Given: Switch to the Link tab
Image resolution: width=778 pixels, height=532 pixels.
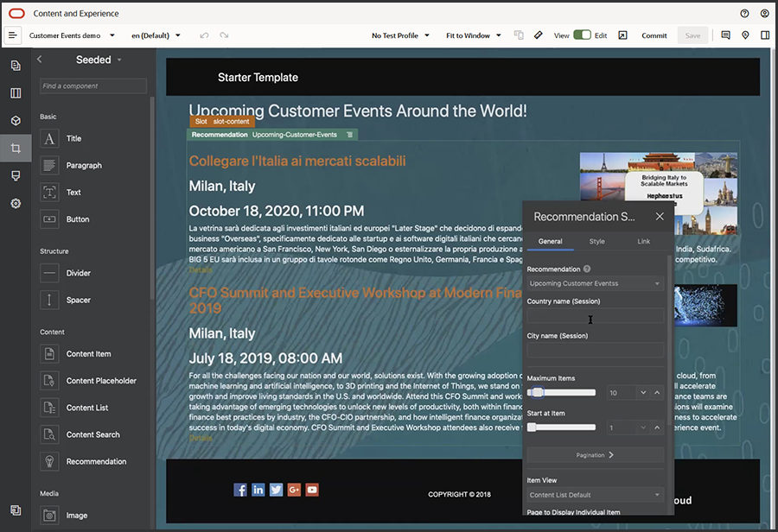Looking at the screenshot, I should 643,242.
